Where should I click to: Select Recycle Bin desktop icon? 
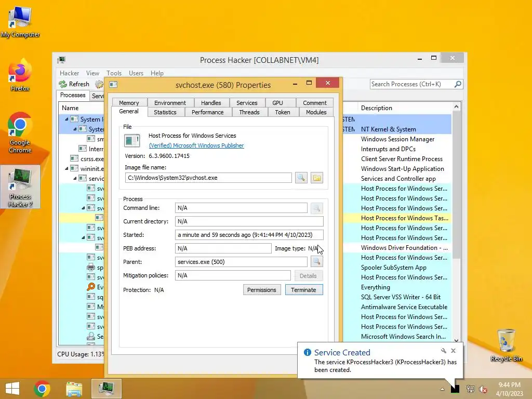(506, 345)
